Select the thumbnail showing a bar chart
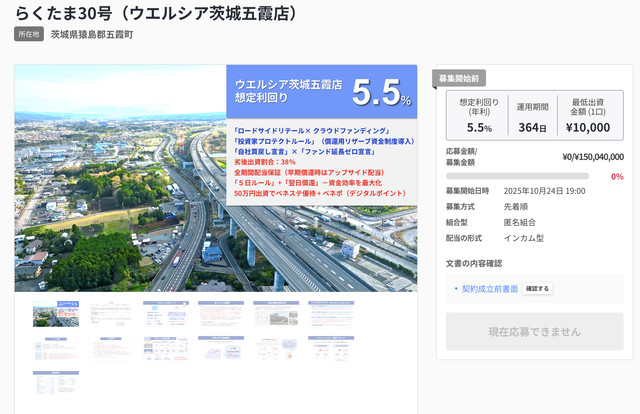The height and width of the screenshot is (414, 640). click(x=221, y=348)
